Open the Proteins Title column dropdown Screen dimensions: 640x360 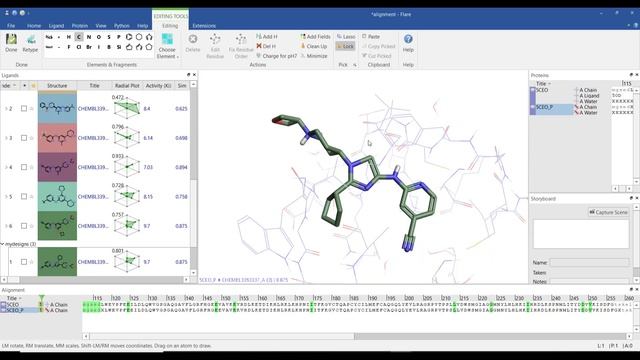click(x=549, y=84)
